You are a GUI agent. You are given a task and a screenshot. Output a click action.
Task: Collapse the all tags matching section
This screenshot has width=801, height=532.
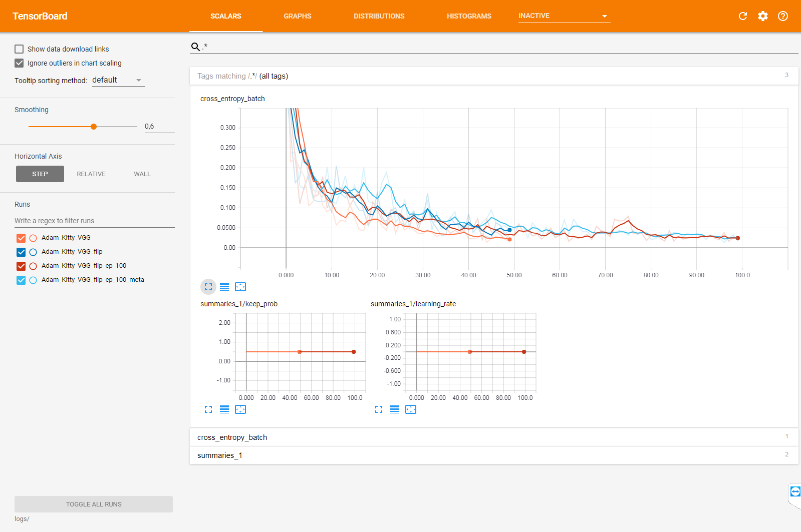(494, 76)
